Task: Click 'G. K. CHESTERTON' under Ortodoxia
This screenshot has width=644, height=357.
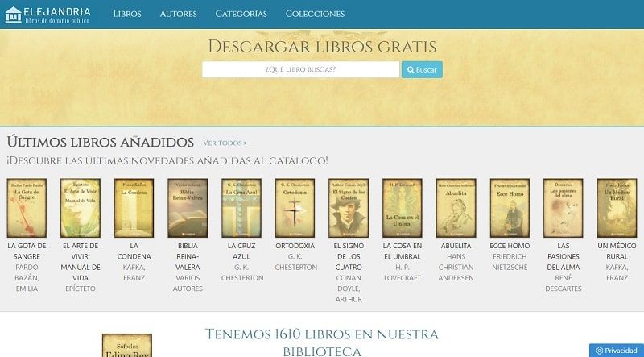Action: pos(295,262)
